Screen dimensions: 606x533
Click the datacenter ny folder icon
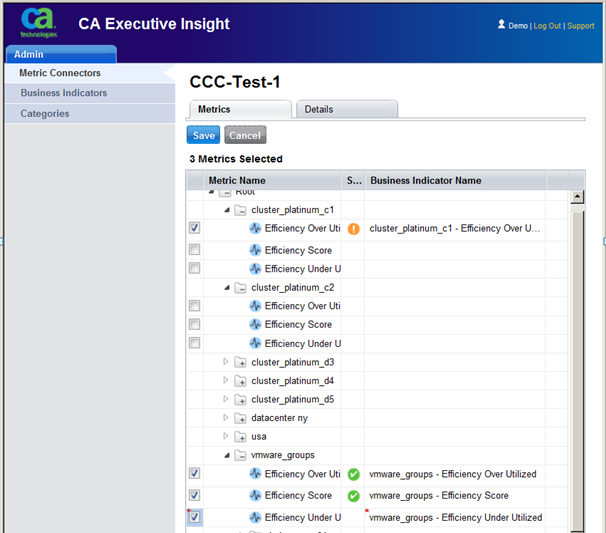click(240, 418)
